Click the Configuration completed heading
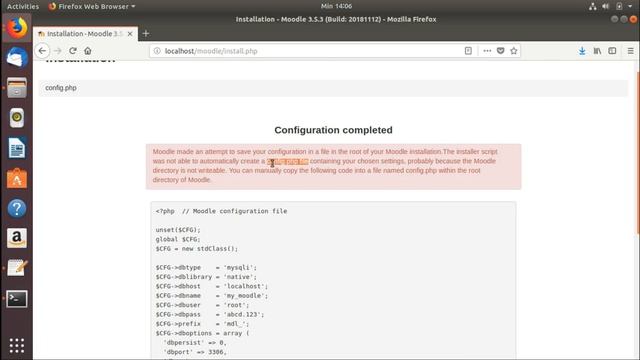Viewport: 640px width, 360px height. 333,130
